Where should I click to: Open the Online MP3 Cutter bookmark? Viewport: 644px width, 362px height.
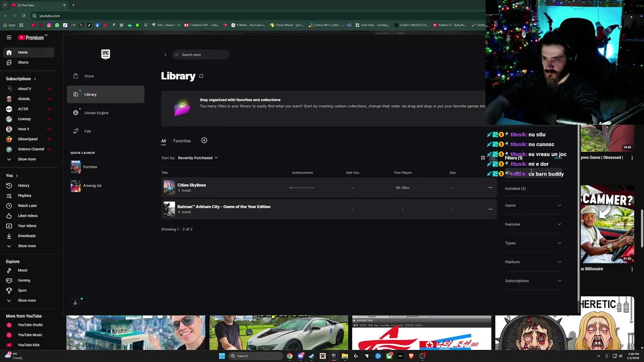(x=326, y=25)
